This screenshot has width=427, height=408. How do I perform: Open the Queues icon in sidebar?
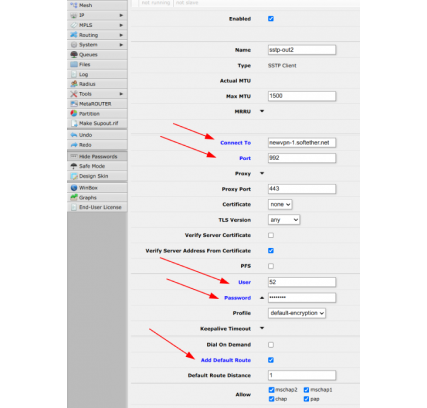[x=74, y=55]
